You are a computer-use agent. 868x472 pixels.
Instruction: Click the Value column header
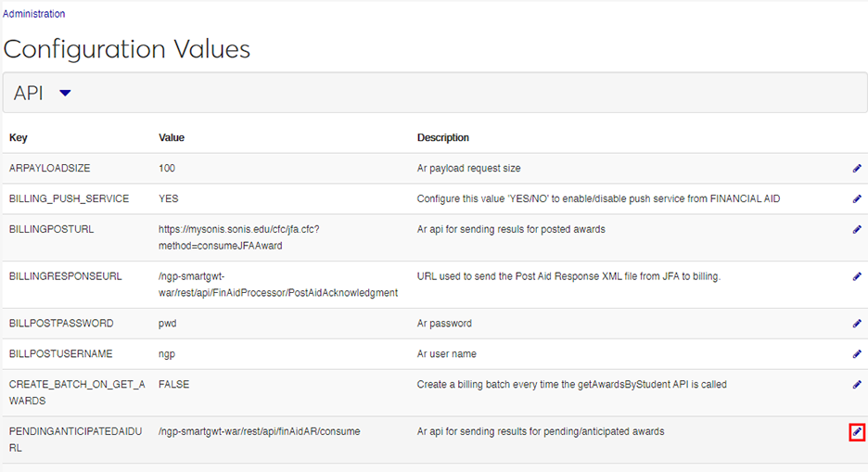(172, 138)
